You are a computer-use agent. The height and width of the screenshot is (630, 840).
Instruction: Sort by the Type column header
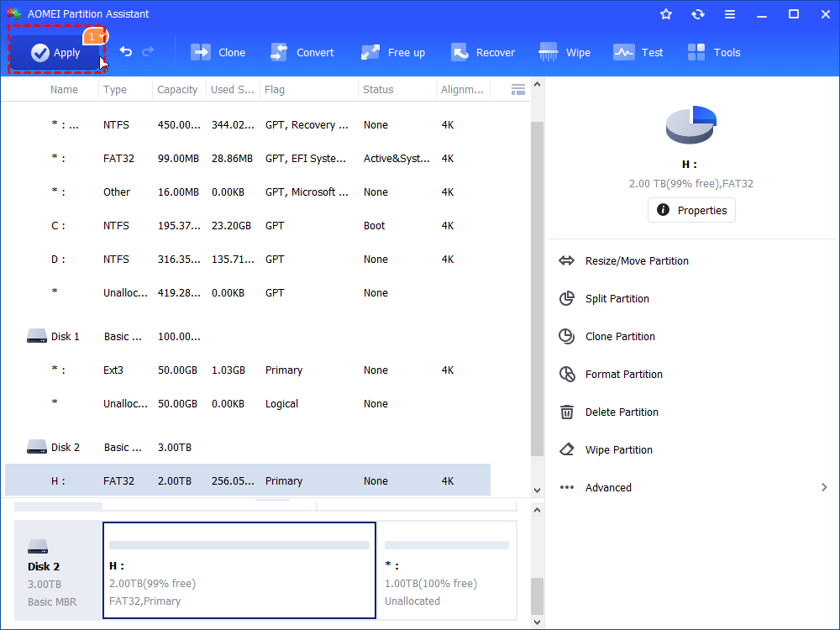115,90
